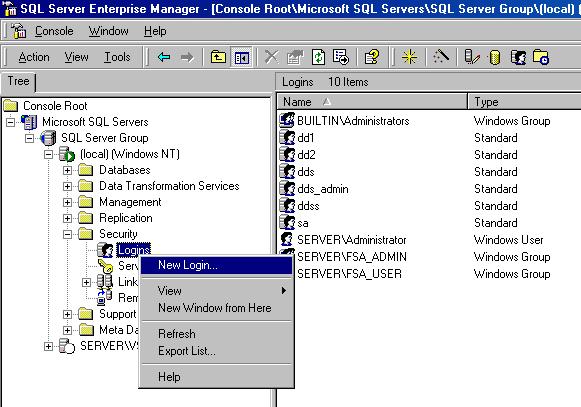Expand the Data Transformation Services folder
This screenshot has height=407, width=581.
[67, 186]
